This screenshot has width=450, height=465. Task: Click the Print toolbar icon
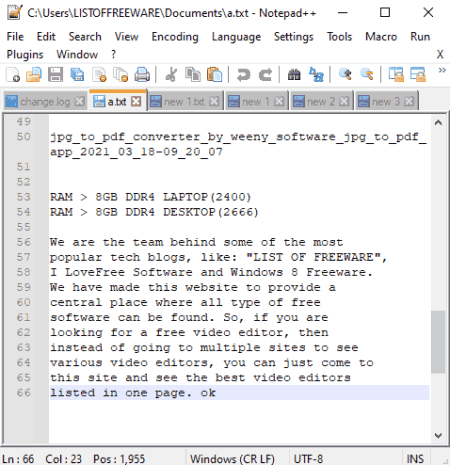tap(142, 74)
